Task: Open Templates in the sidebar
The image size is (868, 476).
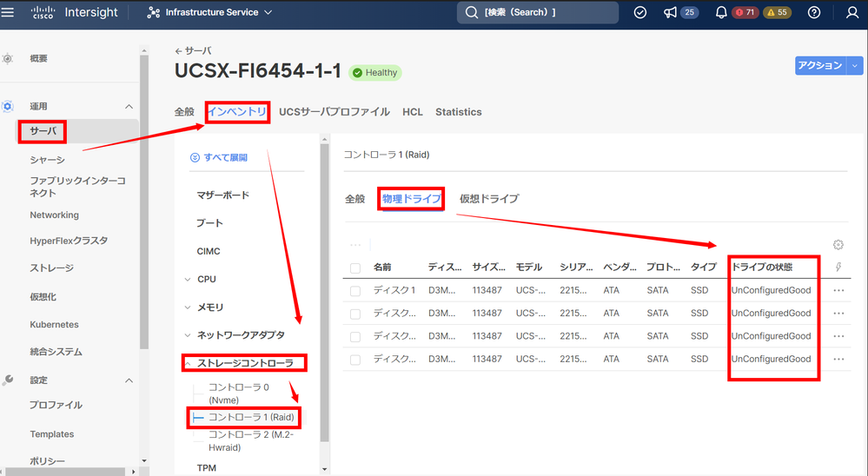Action: (x=52, y=434)
